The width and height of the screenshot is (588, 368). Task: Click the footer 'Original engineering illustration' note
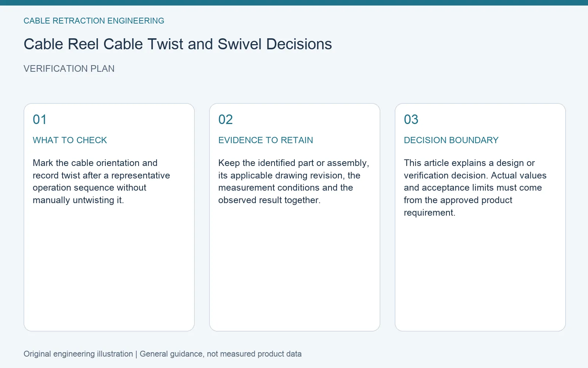(x=162, y=354)
